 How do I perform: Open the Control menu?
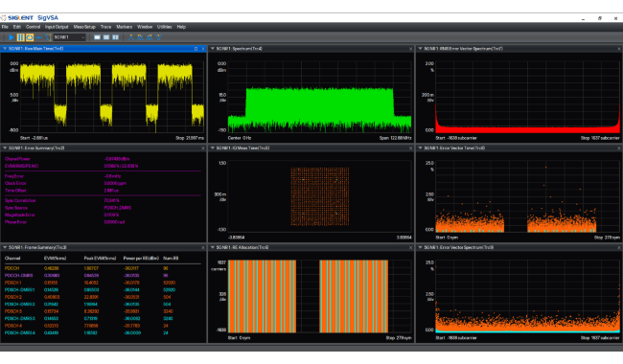pyautogui.click(x=33, y=27)
